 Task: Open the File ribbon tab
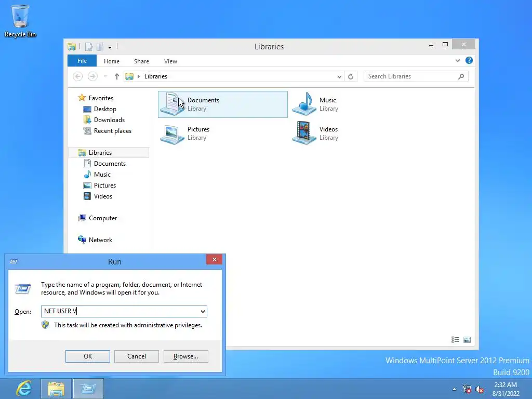click(82, 61)
